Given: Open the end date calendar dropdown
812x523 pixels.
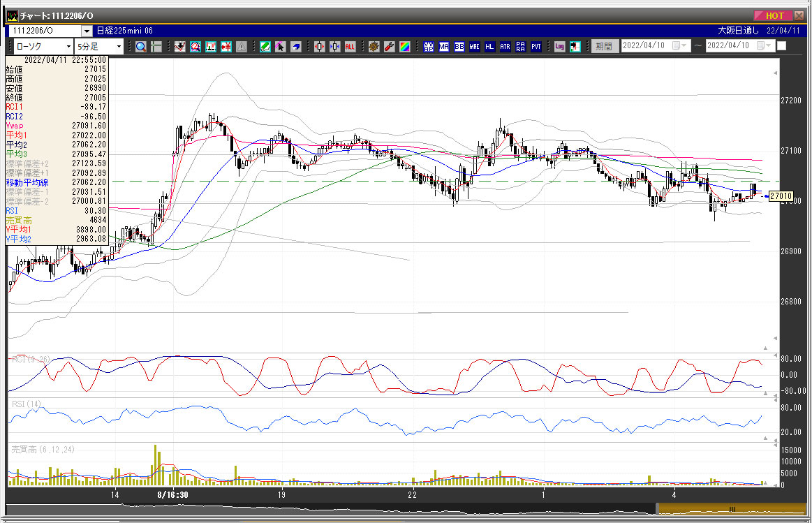Looking at the screenshot, I should pos(764,45).
